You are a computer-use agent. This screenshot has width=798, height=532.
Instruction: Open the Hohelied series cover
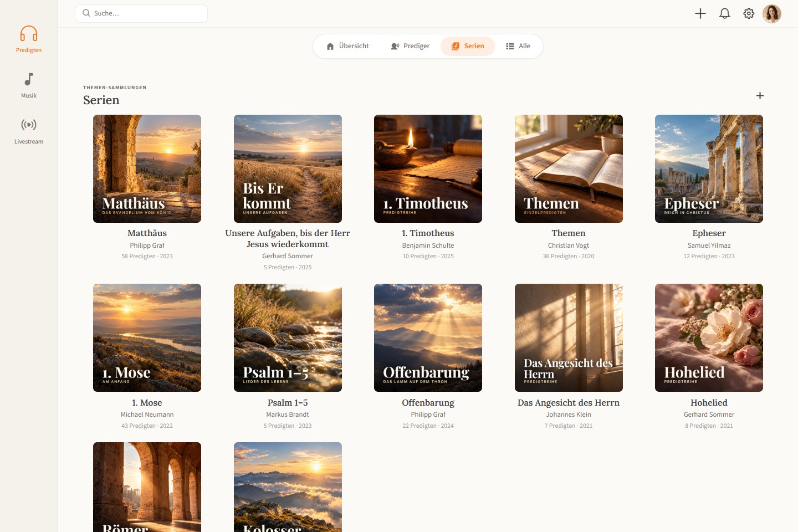pyautogui.click(x=709, y=338)
